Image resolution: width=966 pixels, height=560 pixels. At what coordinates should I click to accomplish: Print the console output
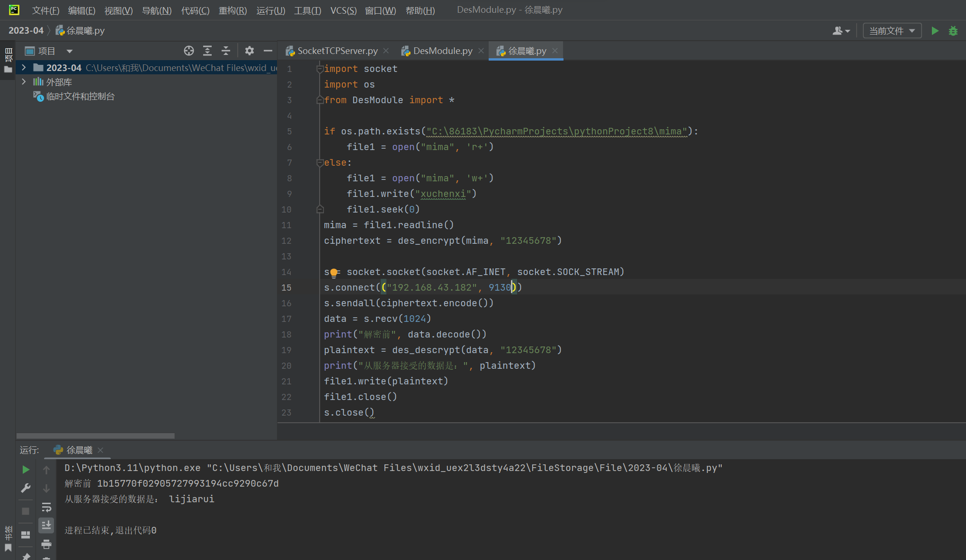pos(46,544)
